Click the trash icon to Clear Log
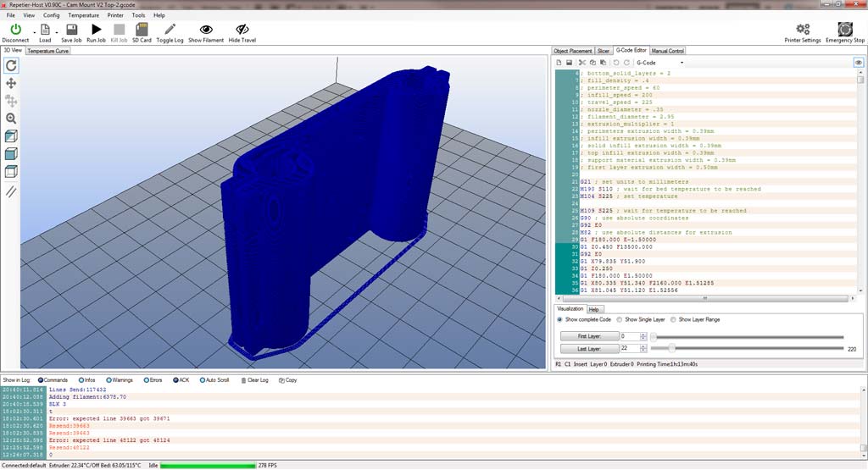This screenshot has width=868, height=470. point(243,380)
